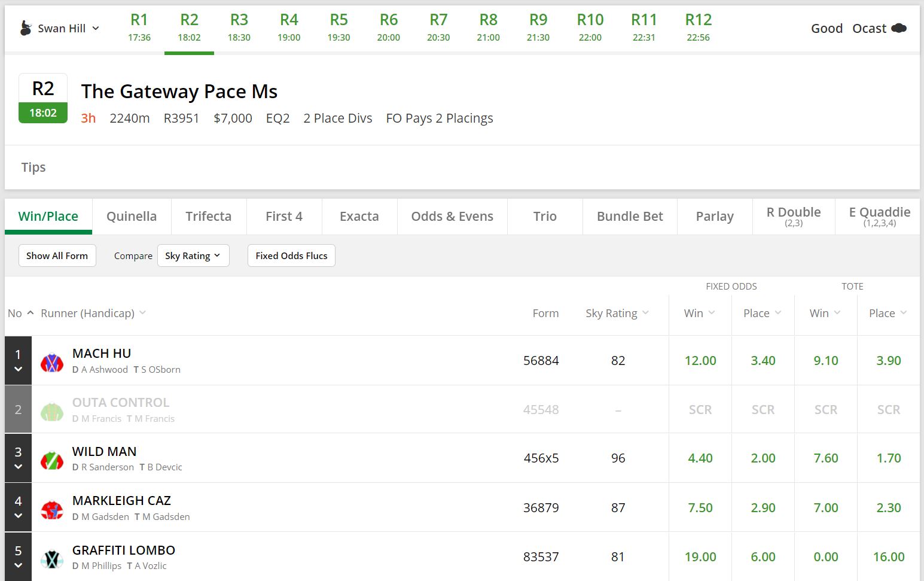Click the overcast cloud weather icon
924x581 pixels.
pos(898,28)
